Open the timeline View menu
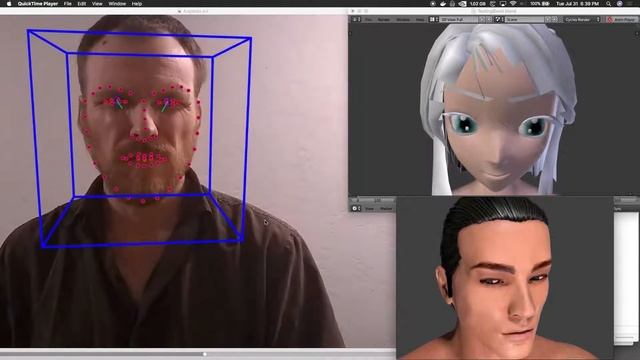Image resolution: width=640 pixels, height=360 pixels. tap(369, 209)
